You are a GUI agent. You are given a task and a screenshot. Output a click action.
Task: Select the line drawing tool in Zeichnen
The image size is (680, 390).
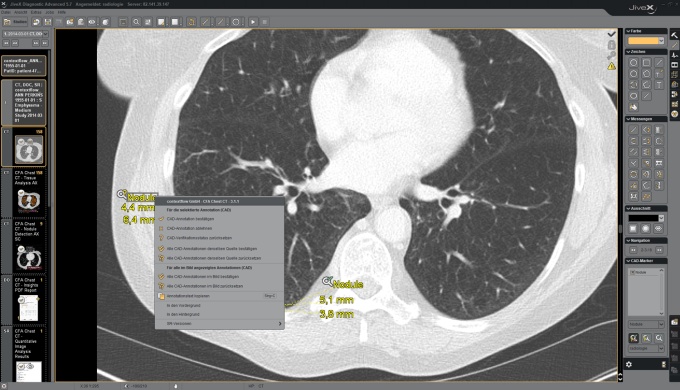659,63
